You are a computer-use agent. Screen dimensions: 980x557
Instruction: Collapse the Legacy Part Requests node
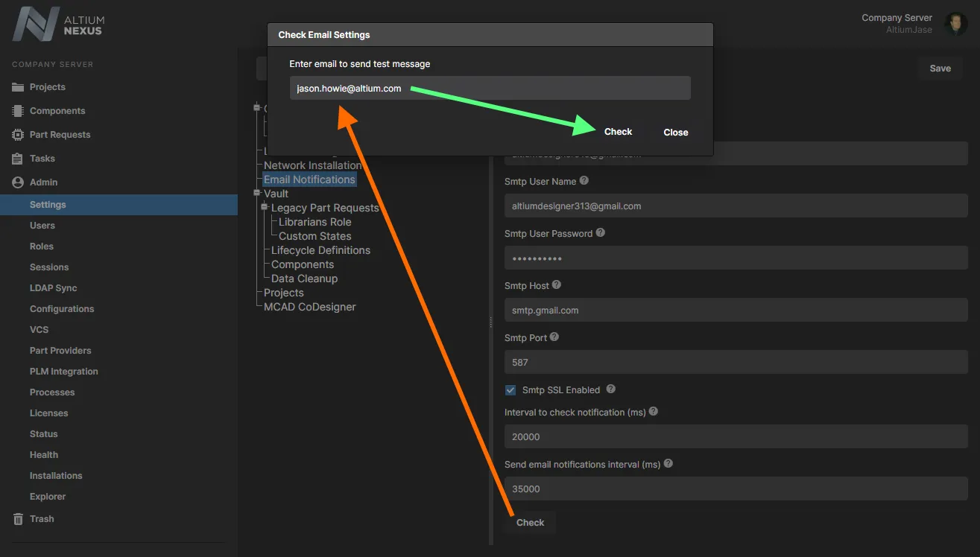tap(265, 207)
